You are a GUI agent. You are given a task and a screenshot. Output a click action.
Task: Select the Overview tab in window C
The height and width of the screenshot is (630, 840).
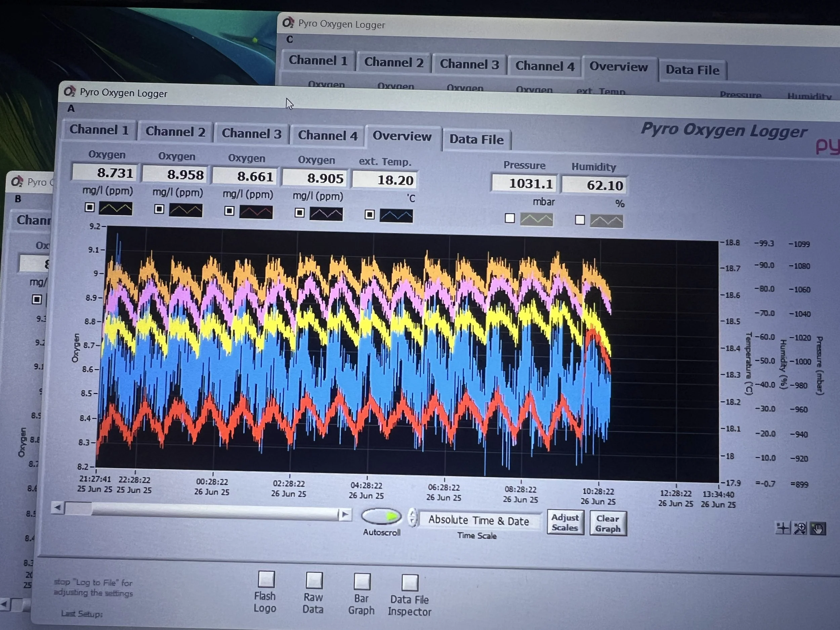click(619, 67)
